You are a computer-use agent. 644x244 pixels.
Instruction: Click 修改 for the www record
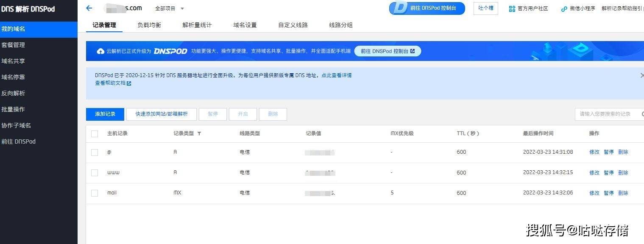[594, 172]
